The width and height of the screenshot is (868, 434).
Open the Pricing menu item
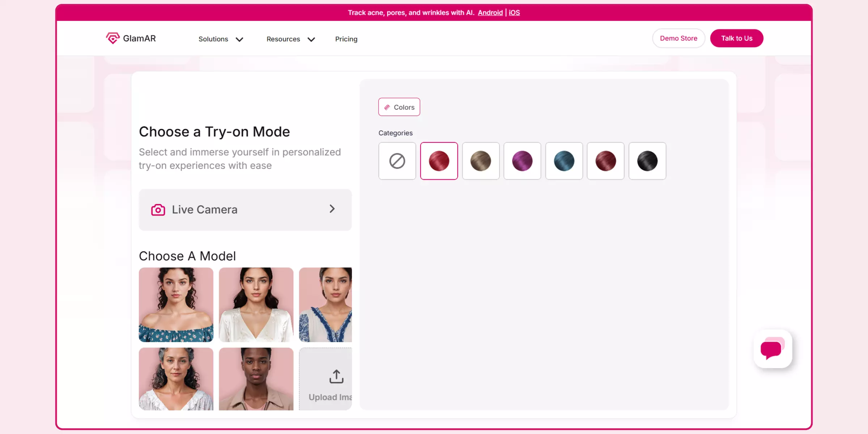coord(346,39)
